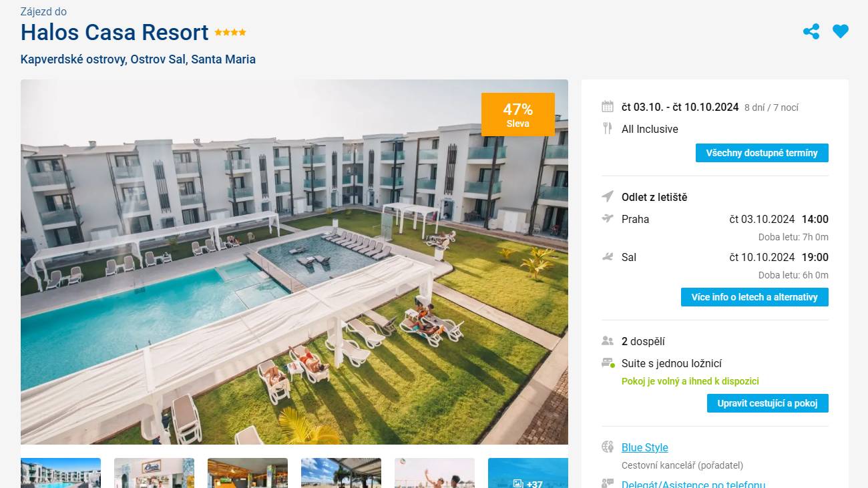Click the plane takeoff icon beside Praha
The height and width of the screenshot is (488, 868).
608,218
